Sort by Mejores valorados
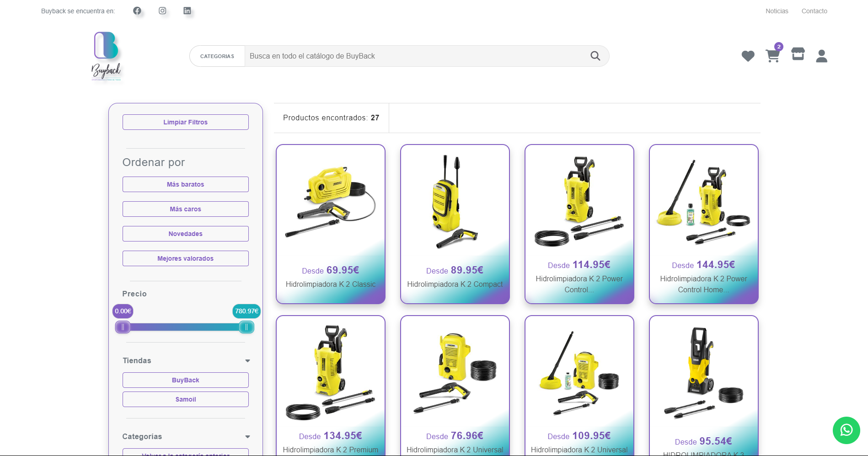The image size is (868, 456). click(x=185, y=258)
